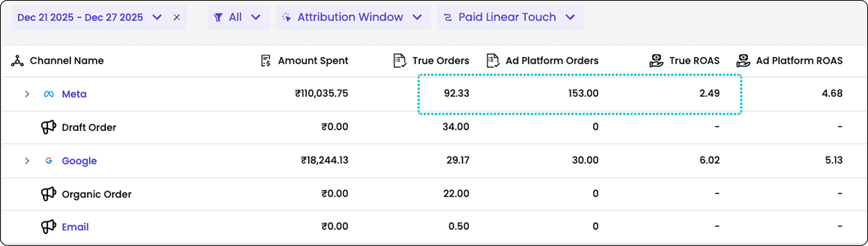
Task: Click the Organic Order megaphone icon
Action: (49, 194)
